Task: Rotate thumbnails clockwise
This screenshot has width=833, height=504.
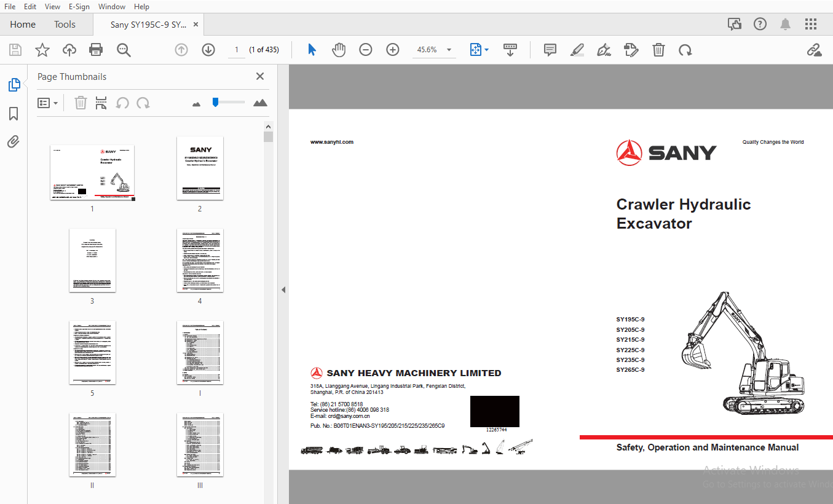Action: [x=143, y=103]
